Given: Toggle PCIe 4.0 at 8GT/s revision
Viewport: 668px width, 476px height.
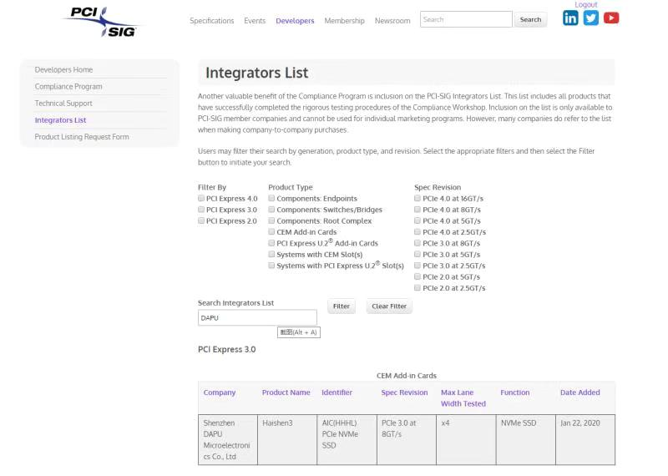Looking at the screenshot, I should [x=418, y=209].
